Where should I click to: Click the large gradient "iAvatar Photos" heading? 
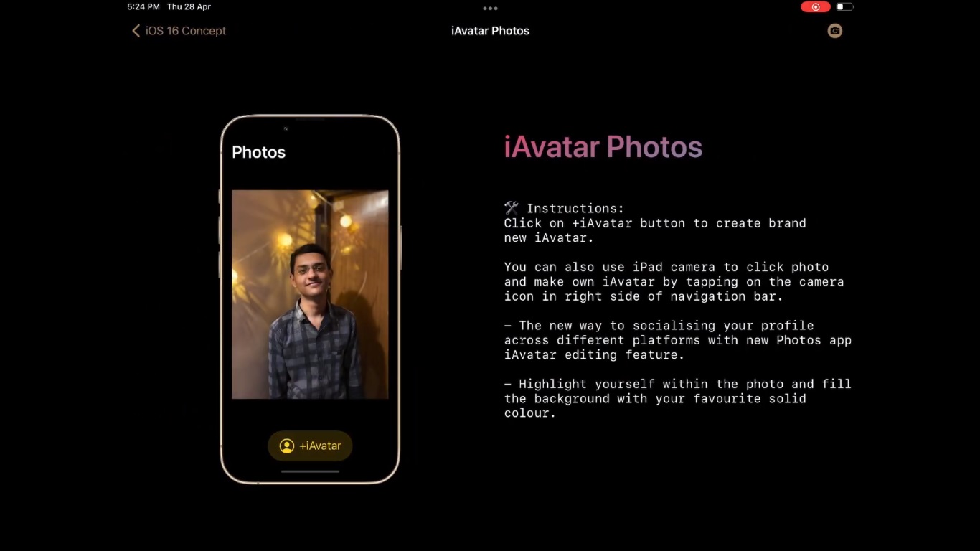pyautogui.click(x=603, y=147)
